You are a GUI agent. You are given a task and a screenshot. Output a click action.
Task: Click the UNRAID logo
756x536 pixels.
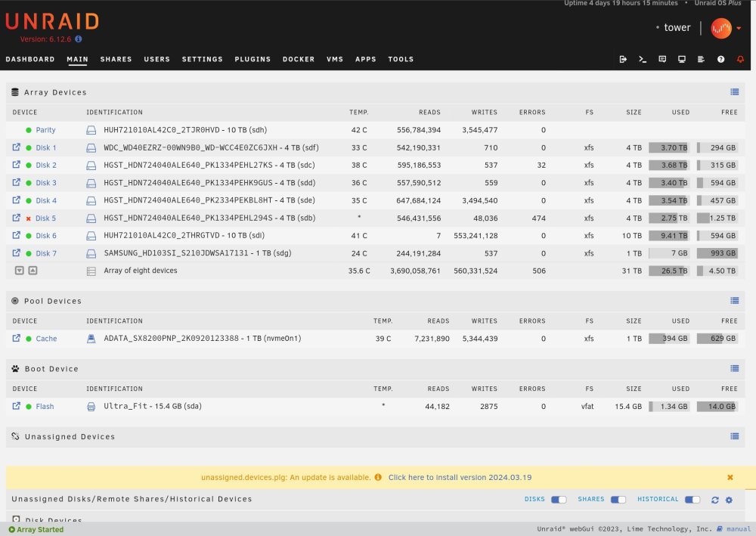pyautogui.click(x=52, y=22)
